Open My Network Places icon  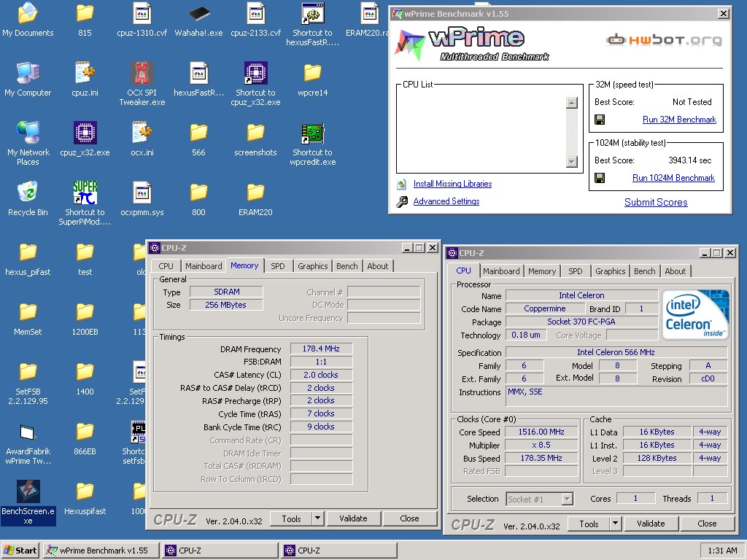[x=28, y=133]
